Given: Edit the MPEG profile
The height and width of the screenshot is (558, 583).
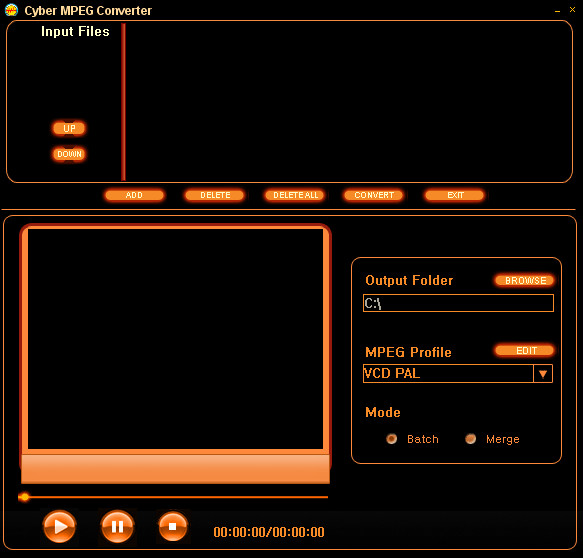Looking at the screenshot, I should click(x=525, y=351).
